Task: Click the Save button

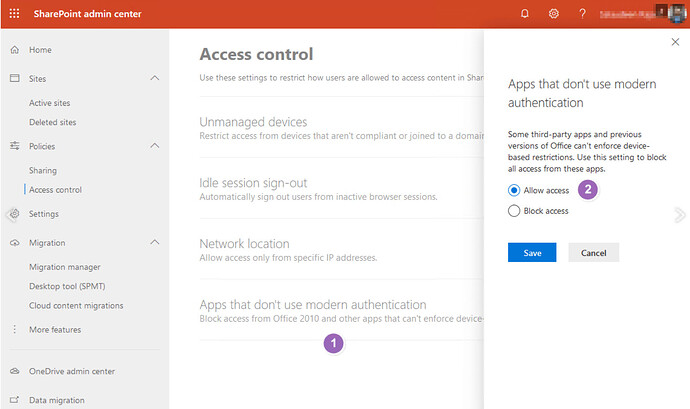Action: click(532, 253)
